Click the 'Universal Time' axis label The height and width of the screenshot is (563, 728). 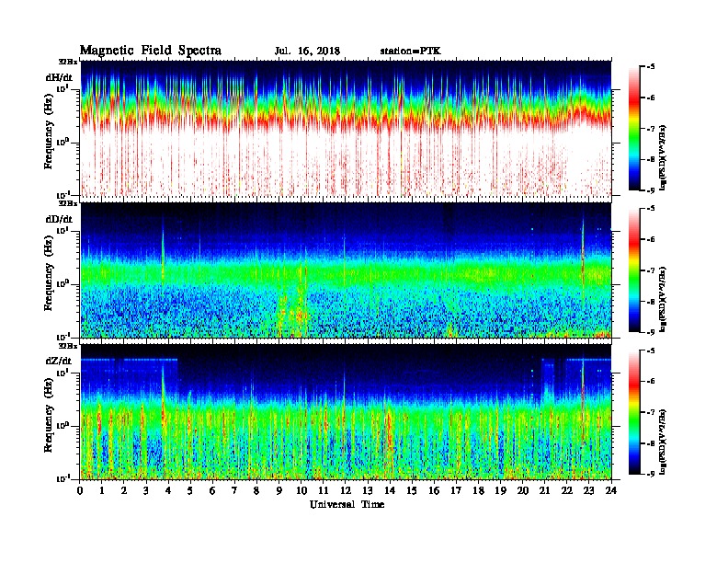point(347,504)
